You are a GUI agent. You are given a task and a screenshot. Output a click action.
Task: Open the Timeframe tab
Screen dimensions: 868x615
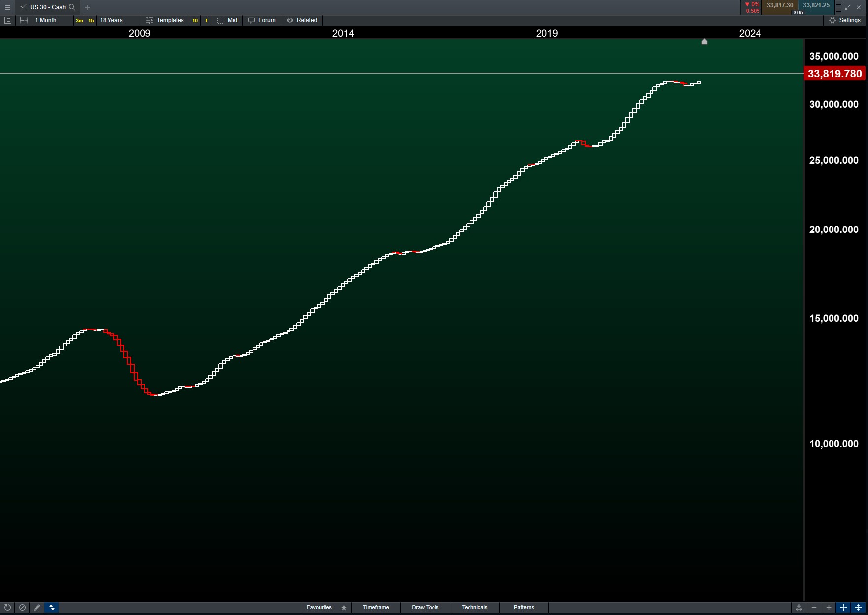[376, 608]
